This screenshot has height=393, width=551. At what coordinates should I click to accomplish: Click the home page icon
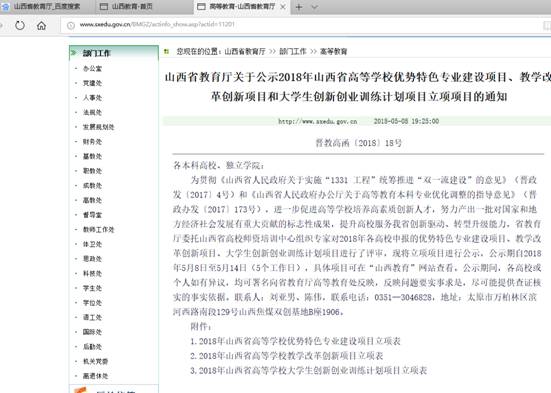click(x=41, y=25)
